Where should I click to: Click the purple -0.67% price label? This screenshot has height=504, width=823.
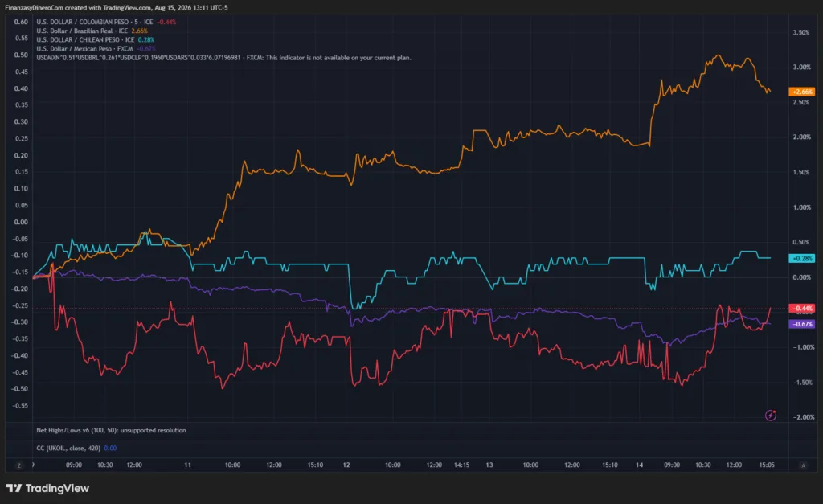pyautogui.click(x=802, y=324)
